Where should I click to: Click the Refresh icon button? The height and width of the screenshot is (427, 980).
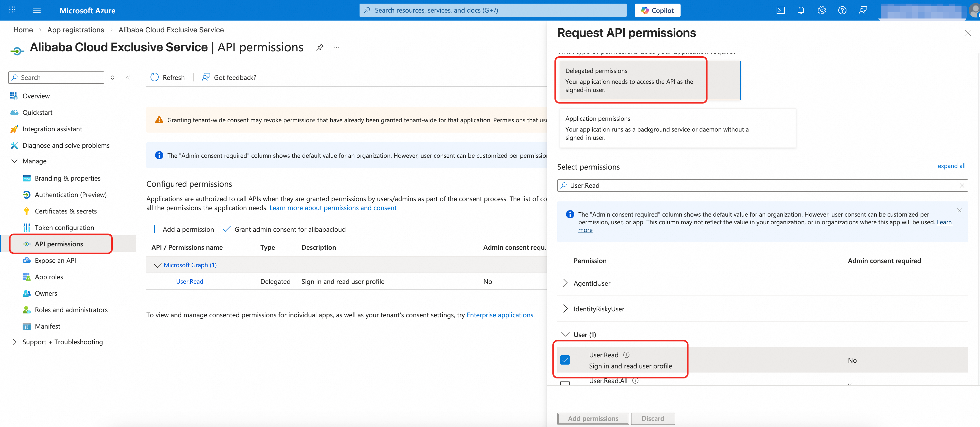coord(154,77)
